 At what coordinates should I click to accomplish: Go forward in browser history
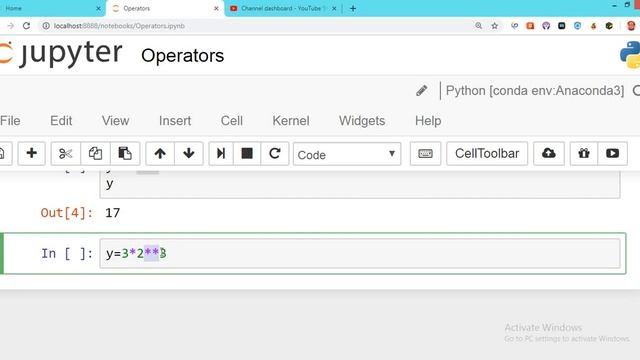(11, 26)
